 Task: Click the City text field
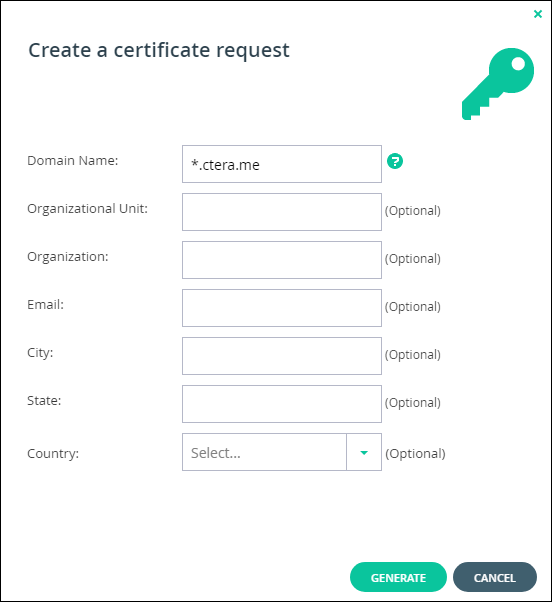282,356
